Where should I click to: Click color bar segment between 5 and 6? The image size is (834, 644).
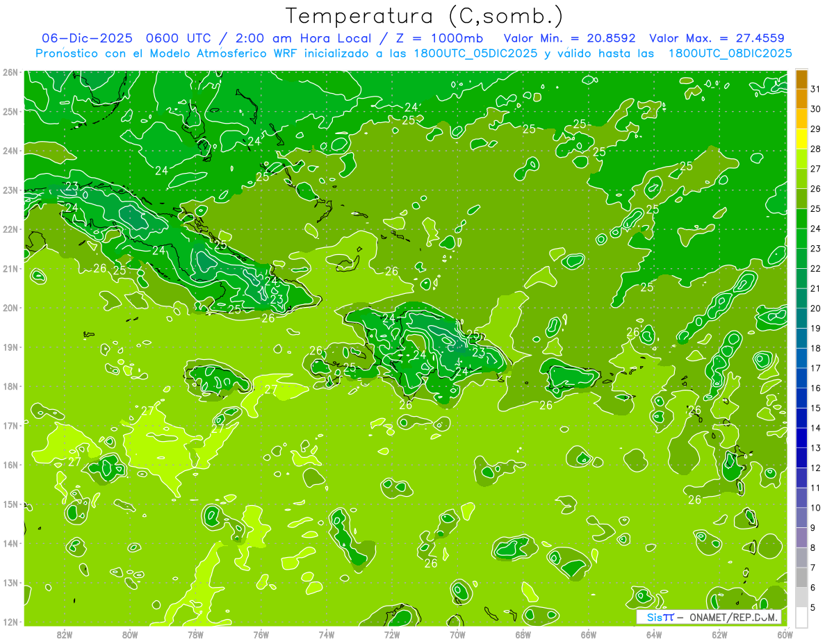pyautogui.click(x=801, y=597)
